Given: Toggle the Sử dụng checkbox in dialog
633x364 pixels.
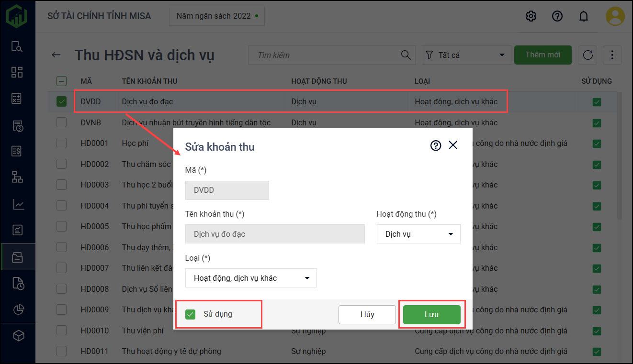Looking at the screenshot, I should click(x=191, y=314).
